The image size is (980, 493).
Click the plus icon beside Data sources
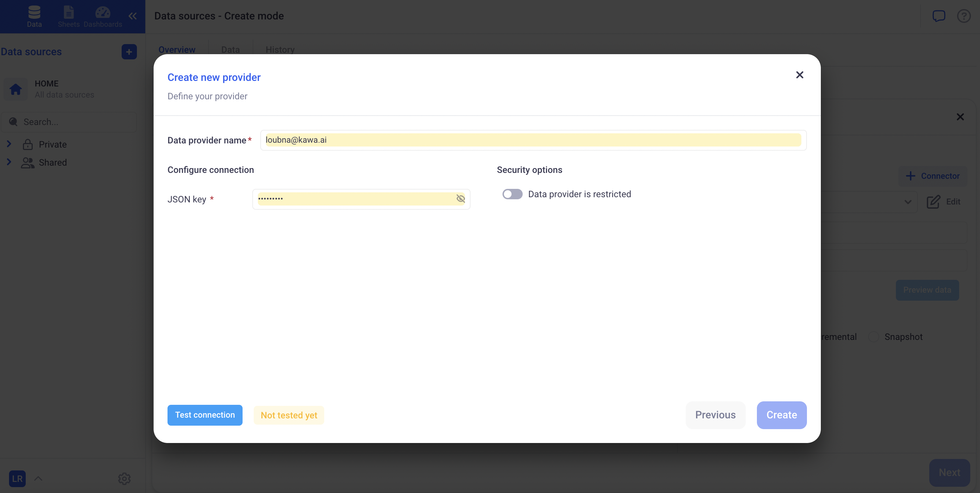pos(129,52)
